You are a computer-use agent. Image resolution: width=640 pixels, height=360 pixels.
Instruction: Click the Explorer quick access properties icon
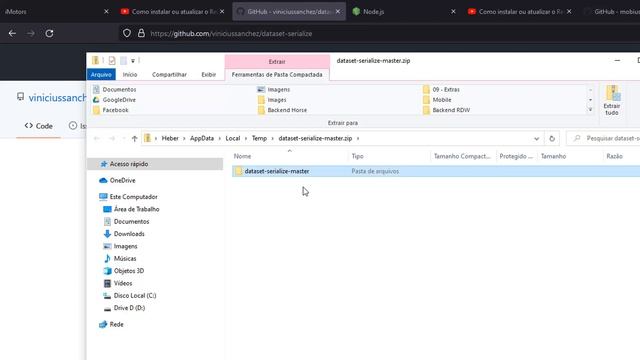pos(112,61)
